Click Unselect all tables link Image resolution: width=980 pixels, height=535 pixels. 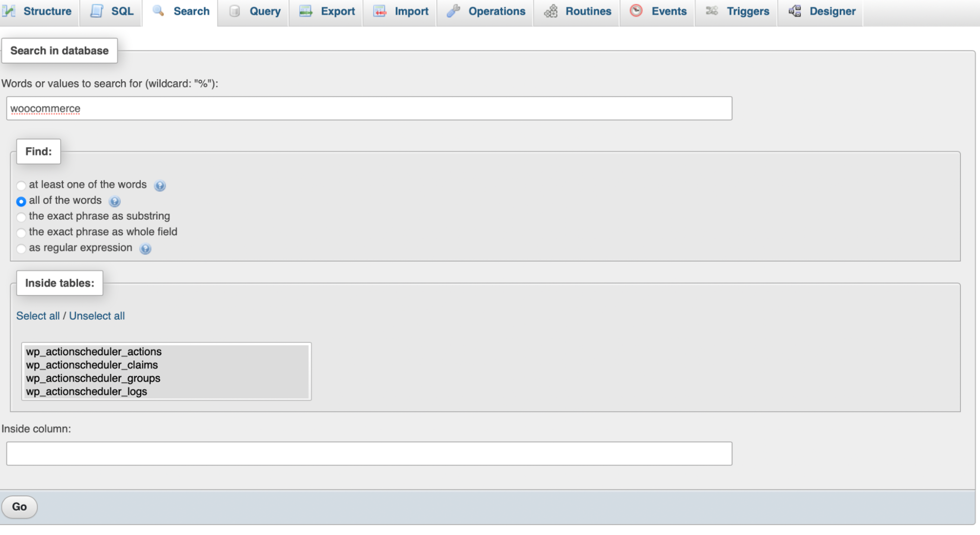coord(96,315)
